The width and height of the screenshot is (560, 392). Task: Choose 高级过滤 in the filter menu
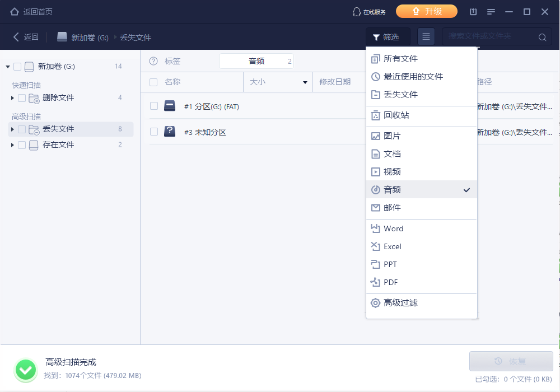tap(400, 303)
